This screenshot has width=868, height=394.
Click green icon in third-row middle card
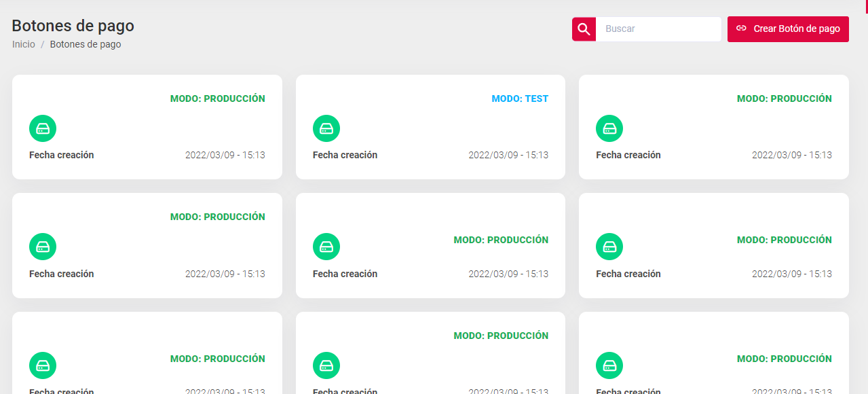pyautogui.click(x=326, y=365)
